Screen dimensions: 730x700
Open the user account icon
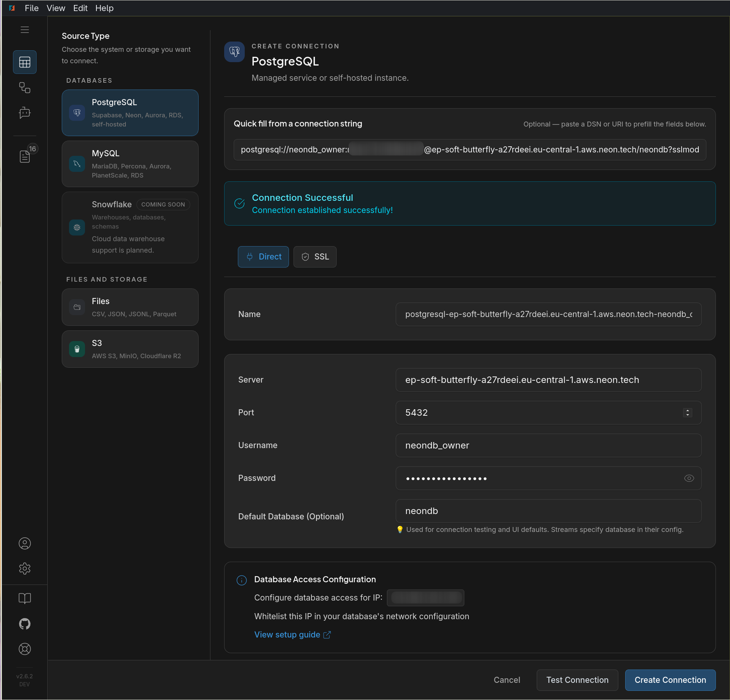(x=25, y=543)
